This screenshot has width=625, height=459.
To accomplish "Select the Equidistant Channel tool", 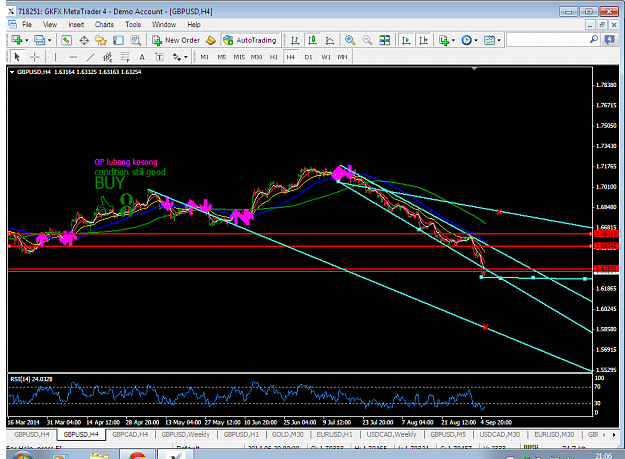I will pos(108,57).
